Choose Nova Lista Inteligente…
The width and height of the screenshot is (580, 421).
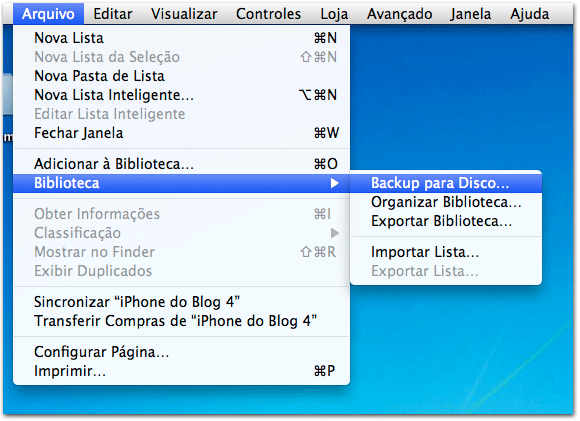[x=181, y=95]
